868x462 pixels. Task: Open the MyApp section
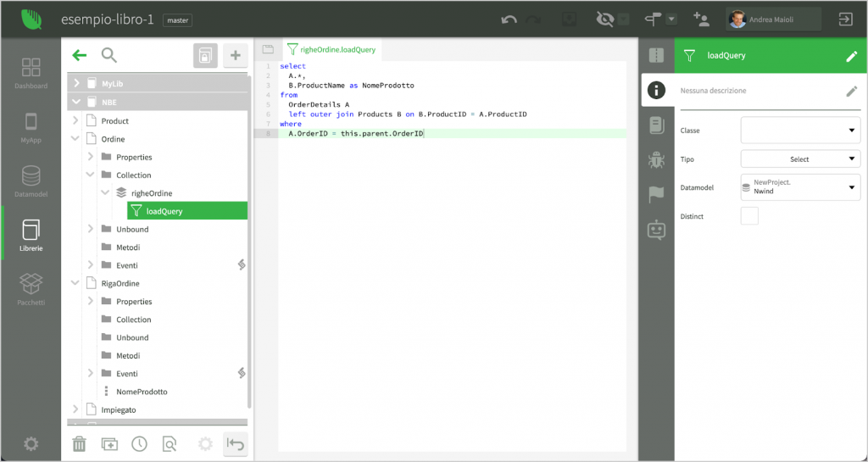31,128
